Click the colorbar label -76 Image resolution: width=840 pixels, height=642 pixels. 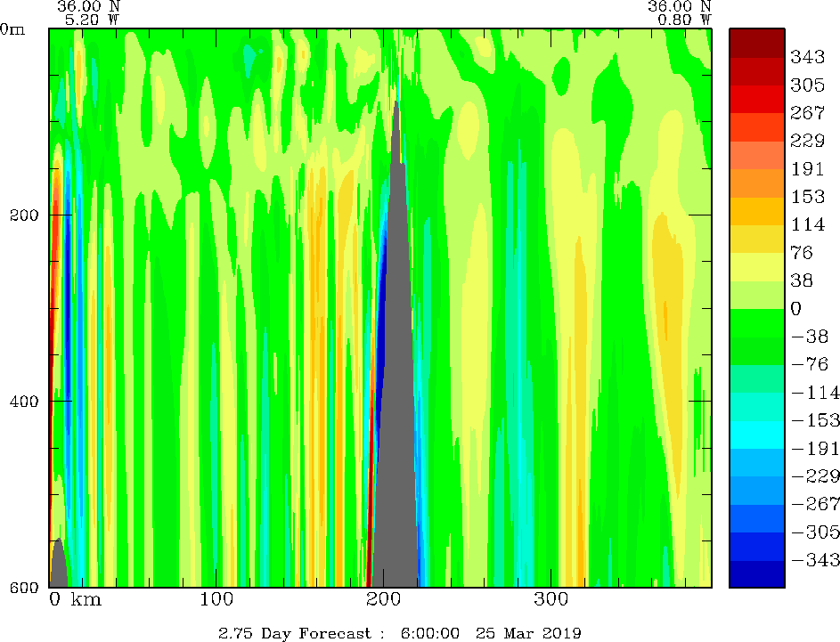(x=810, y=364)
